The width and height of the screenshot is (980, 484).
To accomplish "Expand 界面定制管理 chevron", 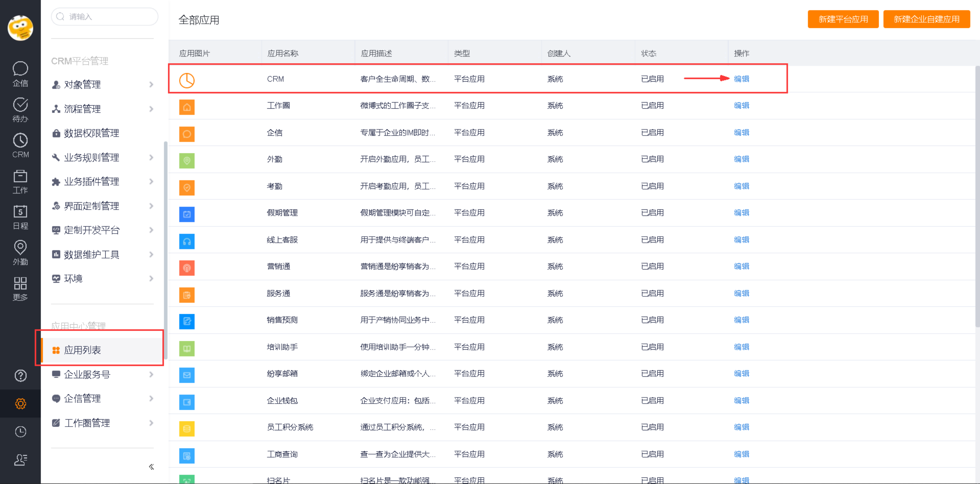I will pyautogui.click(x=151, y=206).
